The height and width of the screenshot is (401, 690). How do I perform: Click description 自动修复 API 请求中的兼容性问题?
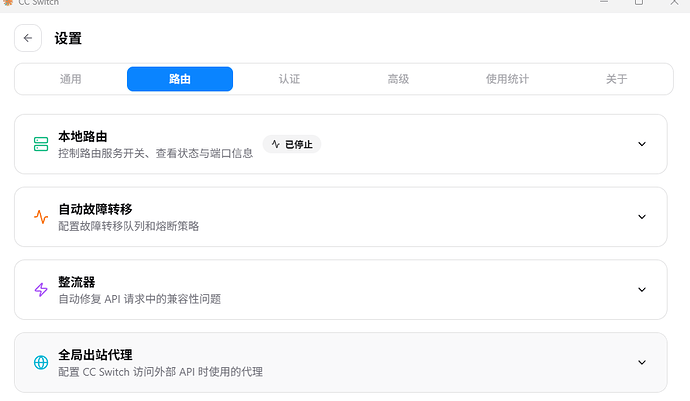click(x=139, y=299)
